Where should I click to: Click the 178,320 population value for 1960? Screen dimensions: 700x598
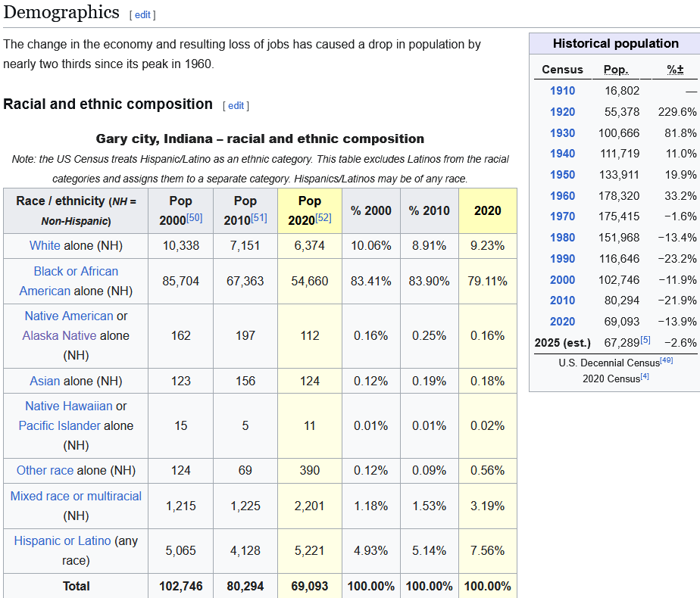[619, 196]
